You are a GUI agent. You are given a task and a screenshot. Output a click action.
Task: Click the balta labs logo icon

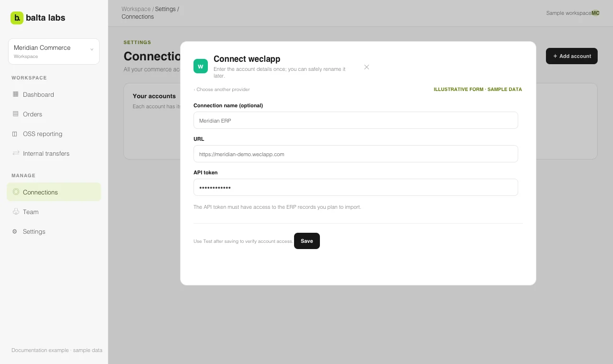pyautogui.click(x=17, y=18)
